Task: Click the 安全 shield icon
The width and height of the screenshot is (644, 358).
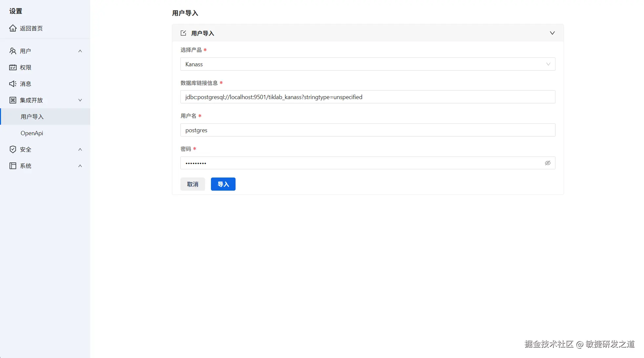Action: pos(13,149)
